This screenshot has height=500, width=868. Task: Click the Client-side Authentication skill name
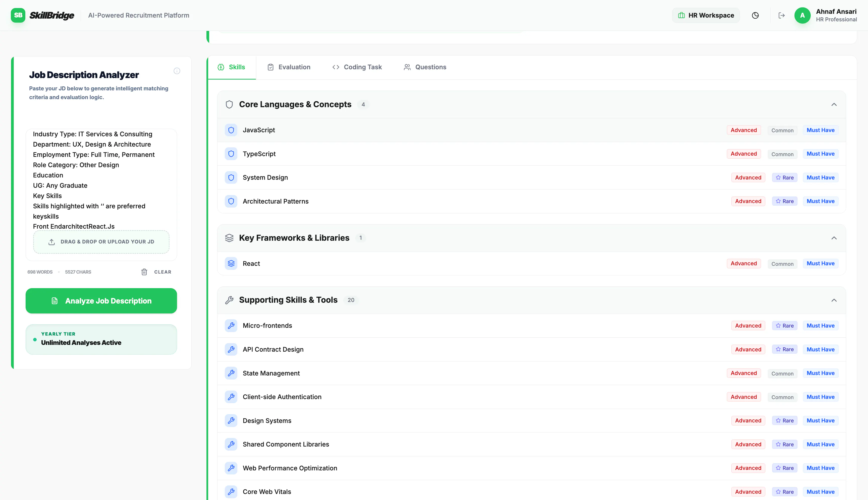pos(282,397)
